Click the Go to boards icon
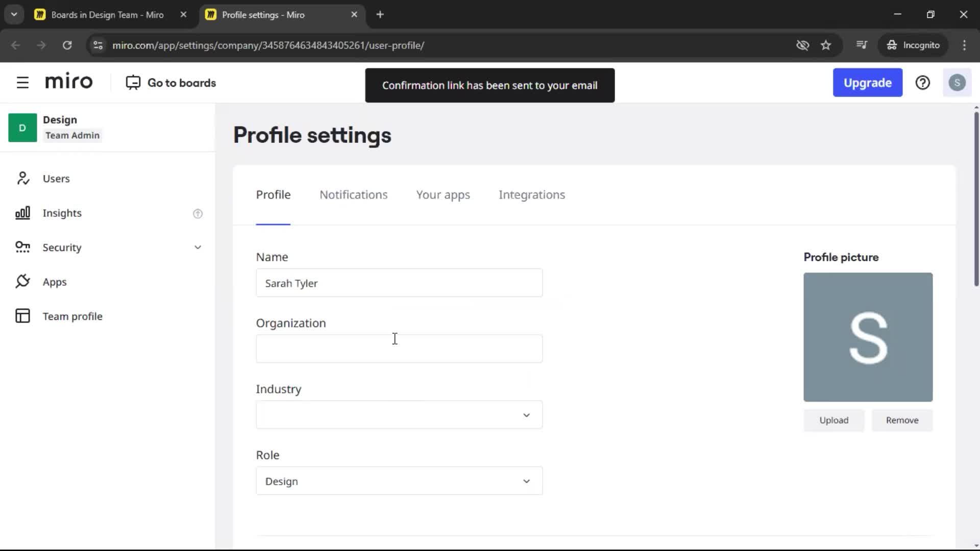 tap(133, 83)
